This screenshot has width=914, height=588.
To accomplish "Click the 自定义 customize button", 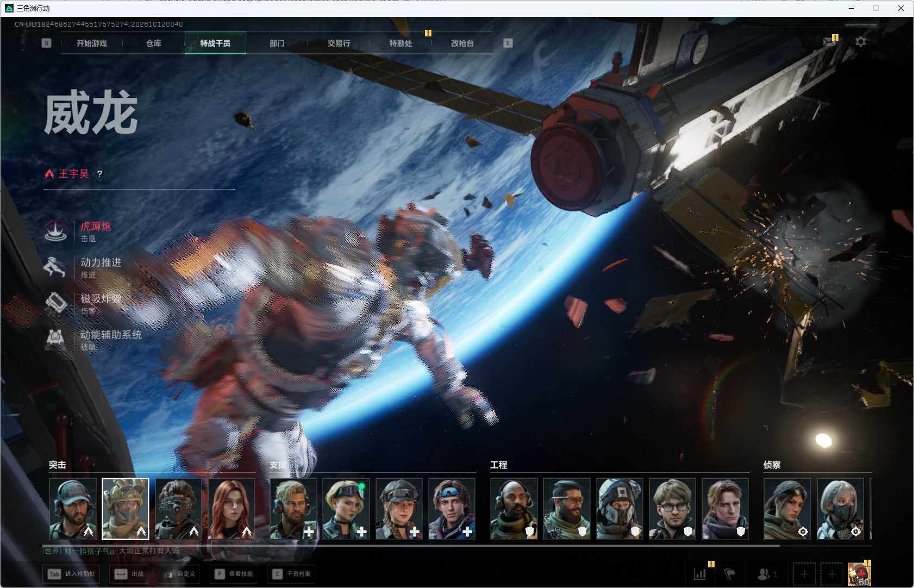I will pos(180,574).
